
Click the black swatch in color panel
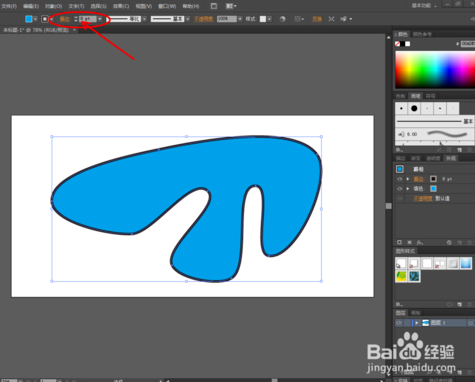pos(402,44)
